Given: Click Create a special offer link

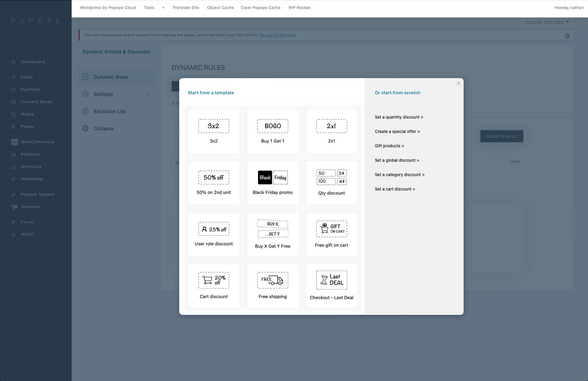Looking at the screenshot, I should pyautogui.click(x=397, y=132).
